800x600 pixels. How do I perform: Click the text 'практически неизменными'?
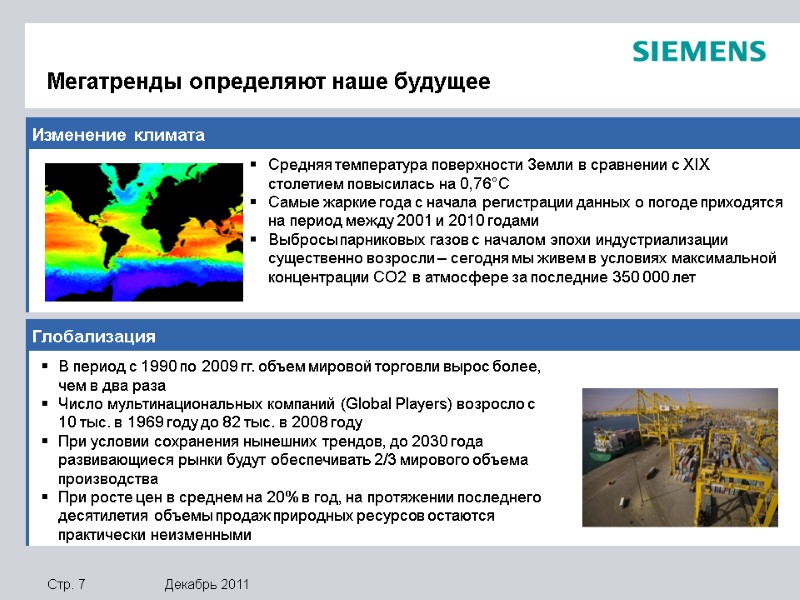(155, 535)
